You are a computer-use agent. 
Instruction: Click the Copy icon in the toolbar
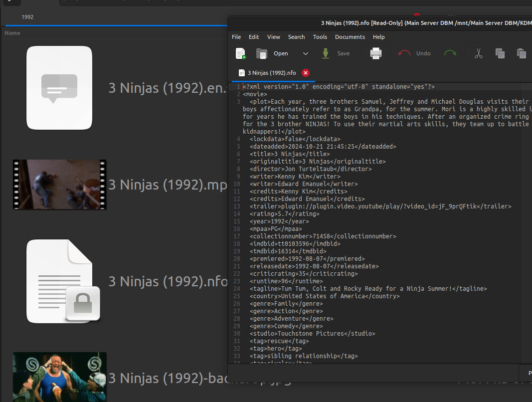click(500, 53)
